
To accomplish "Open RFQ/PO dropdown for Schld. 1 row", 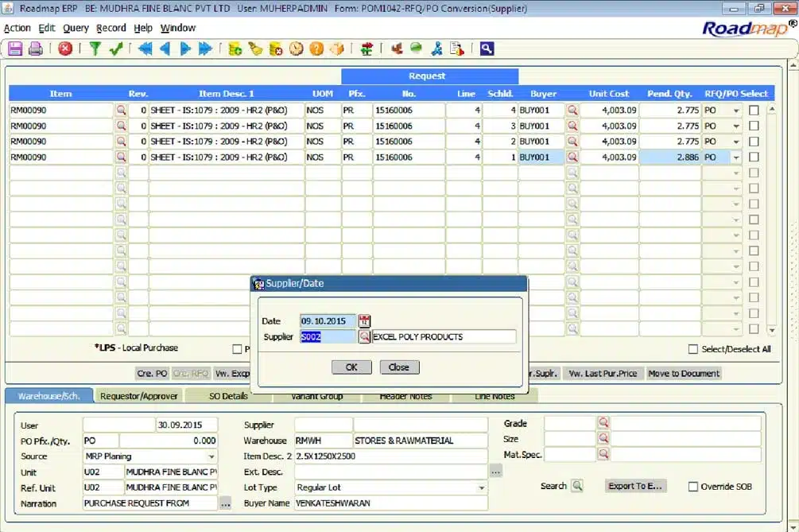I will [736, 157].
